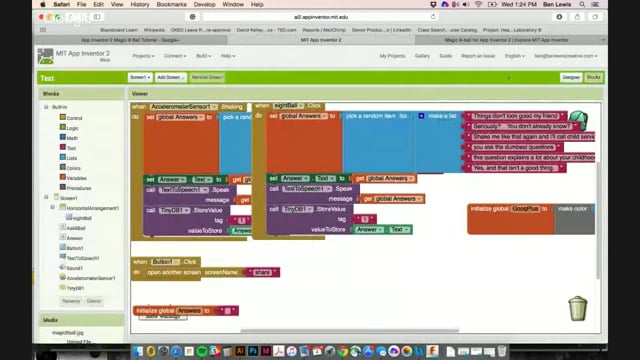Open the English language dropdown
Image resolution: width=640 pixels, height=360 pixels.
[x=514, y=56]
